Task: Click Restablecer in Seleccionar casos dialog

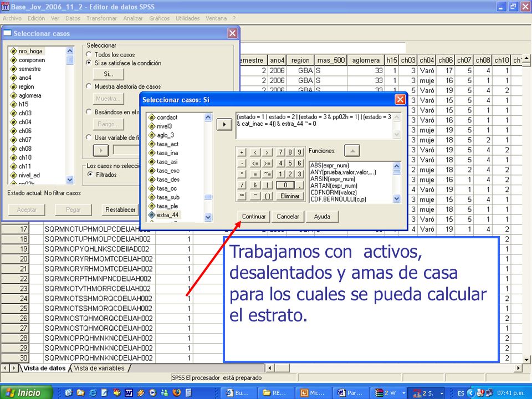Action: pos(120,209)
